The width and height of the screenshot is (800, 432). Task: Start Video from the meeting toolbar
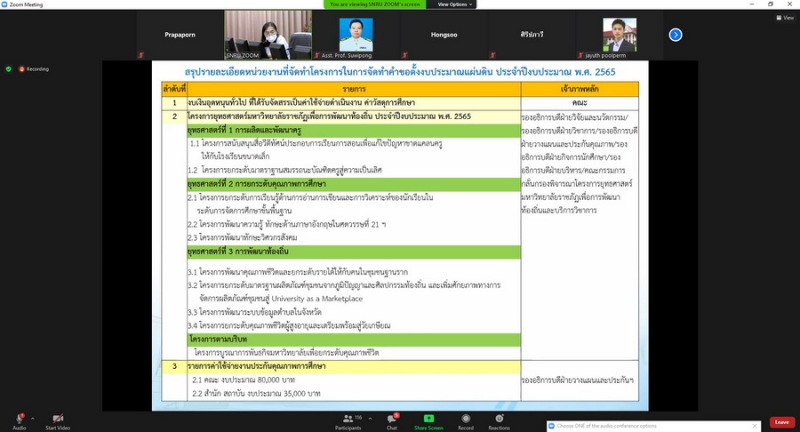pos(57,417)
